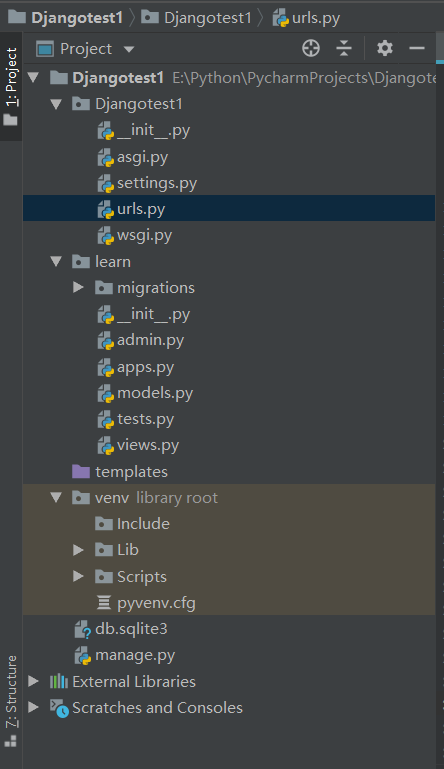Click the venv folder icon

(x=81, y=497)
